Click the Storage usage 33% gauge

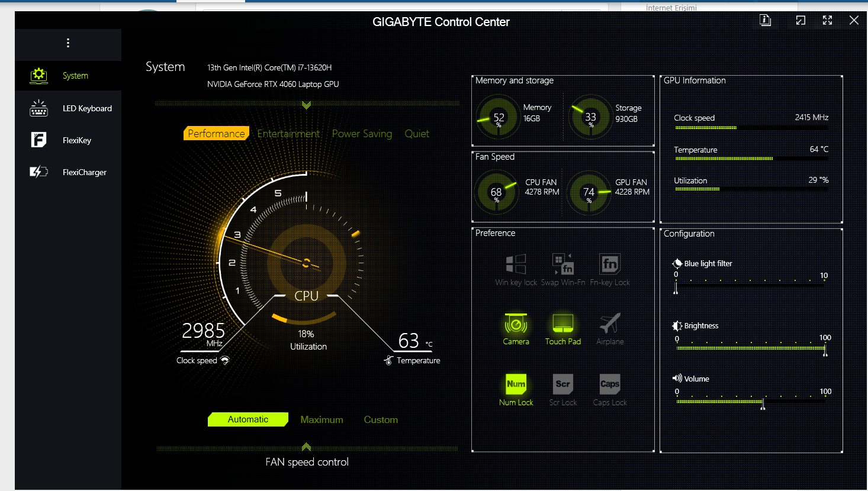click(x=590, y=117)
